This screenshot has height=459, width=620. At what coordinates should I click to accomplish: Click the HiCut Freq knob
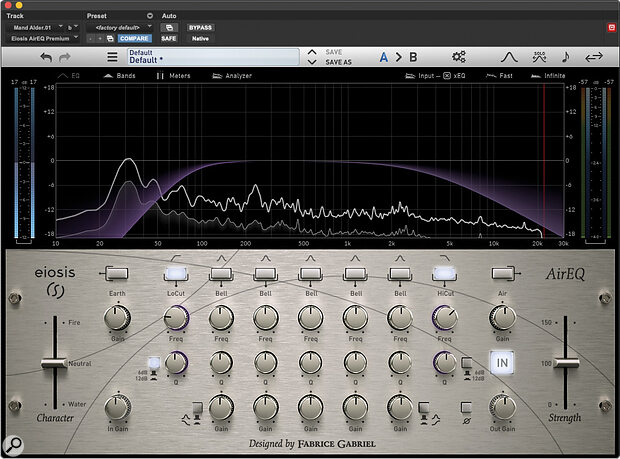[445, 317]
